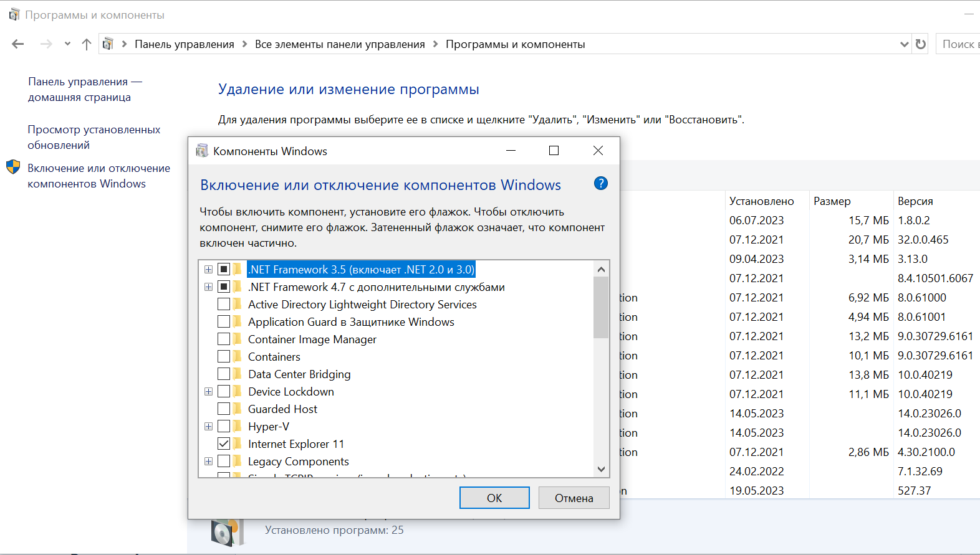
Task: Toggle the .NET Framework 3.5 checkbox
Action: [224, 269]
